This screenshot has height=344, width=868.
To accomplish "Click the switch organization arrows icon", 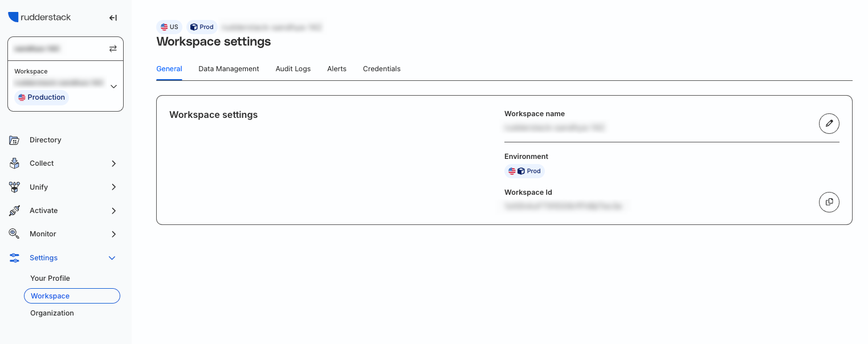I will click(113, 49).
